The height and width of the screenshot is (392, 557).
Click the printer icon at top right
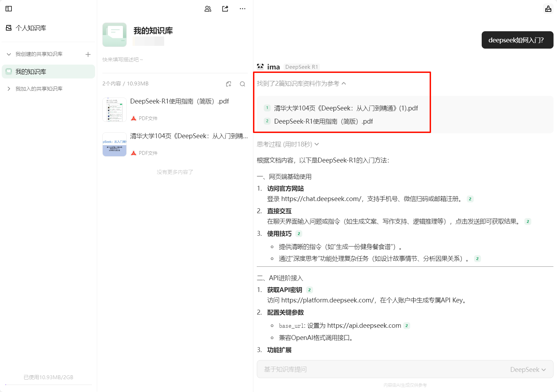548,9
